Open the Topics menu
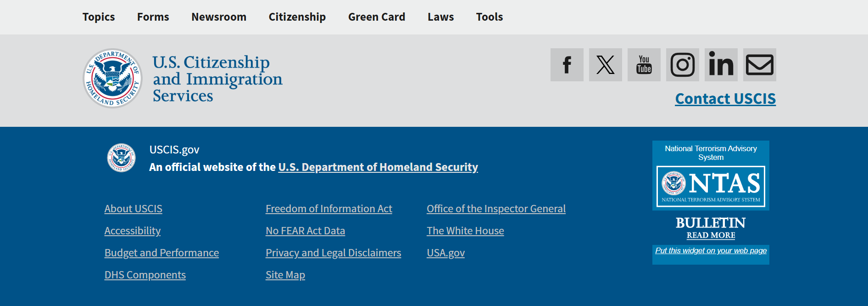Image resolution: width=868 pixels, height=306 pixels. pyautogui.click(x=99, y=17)
